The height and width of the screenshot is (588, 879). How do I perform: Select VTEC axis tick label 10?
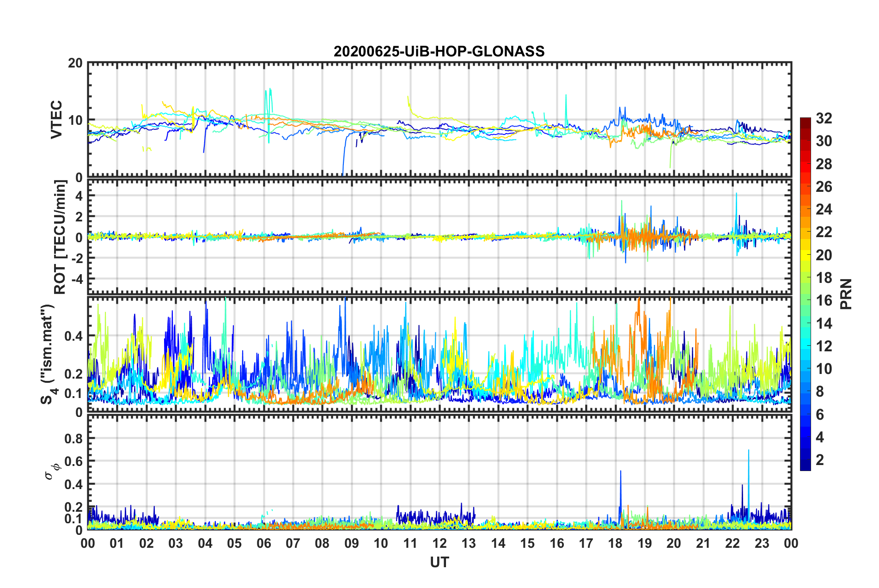tap(75, 120)
